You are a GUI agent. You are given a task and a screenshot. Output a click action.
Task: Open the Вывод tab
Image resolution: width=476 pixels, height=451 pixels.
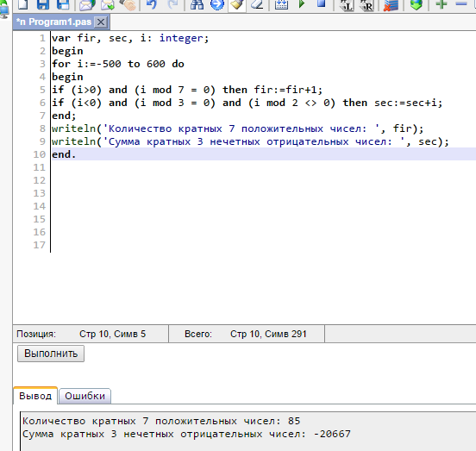[x=35, y=396]
